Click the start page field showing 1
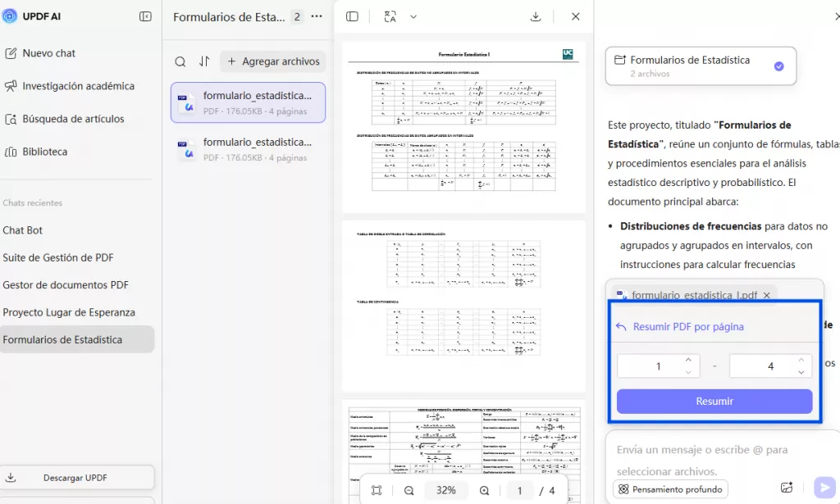The height and width of the screenshot is (504, 840). [x=659, y=366]
